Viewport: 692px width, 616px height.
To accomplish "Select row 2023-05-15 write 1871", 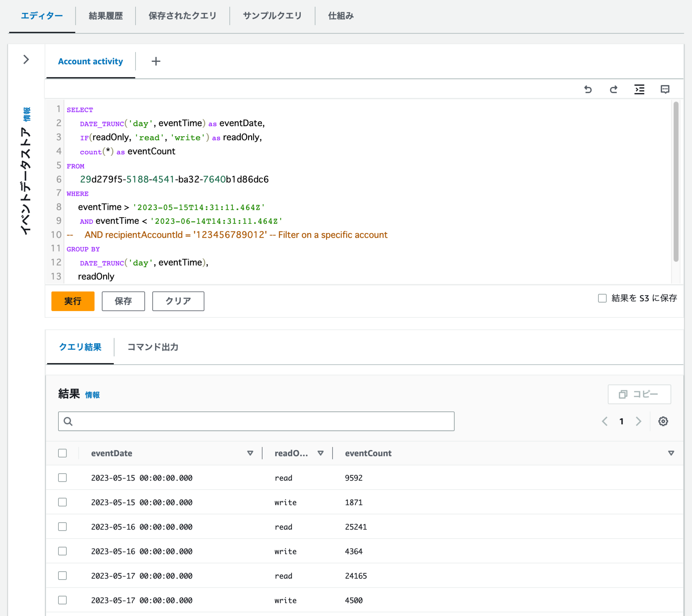I will (62, 502).
